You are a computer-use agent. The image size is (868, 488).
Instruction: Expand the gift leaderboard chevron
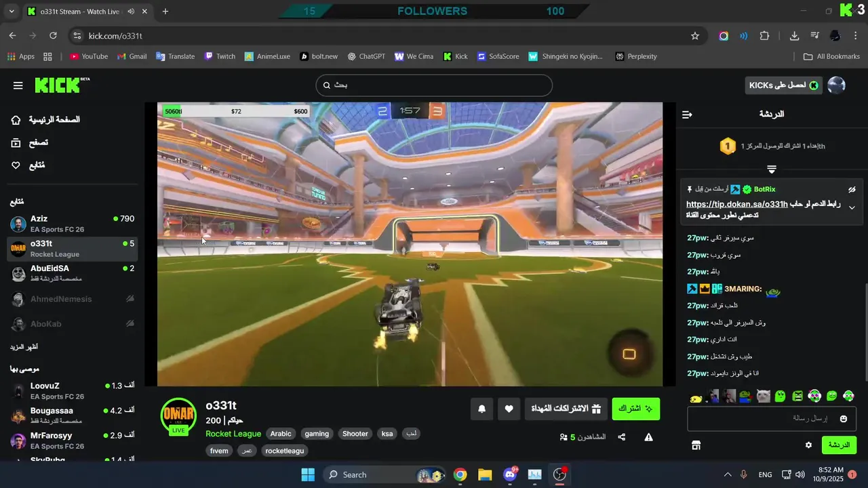coord(772,169)
